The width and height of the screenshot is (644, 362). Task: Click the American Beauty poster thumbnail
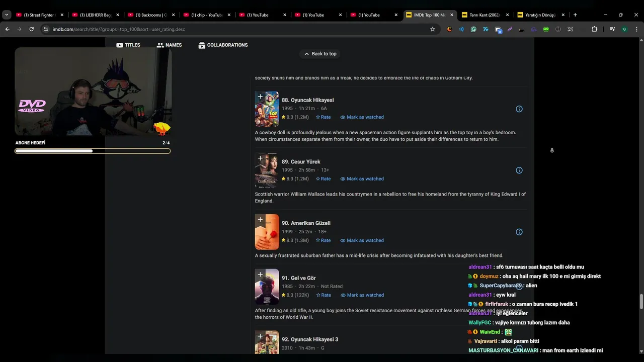tap(267, 232)
